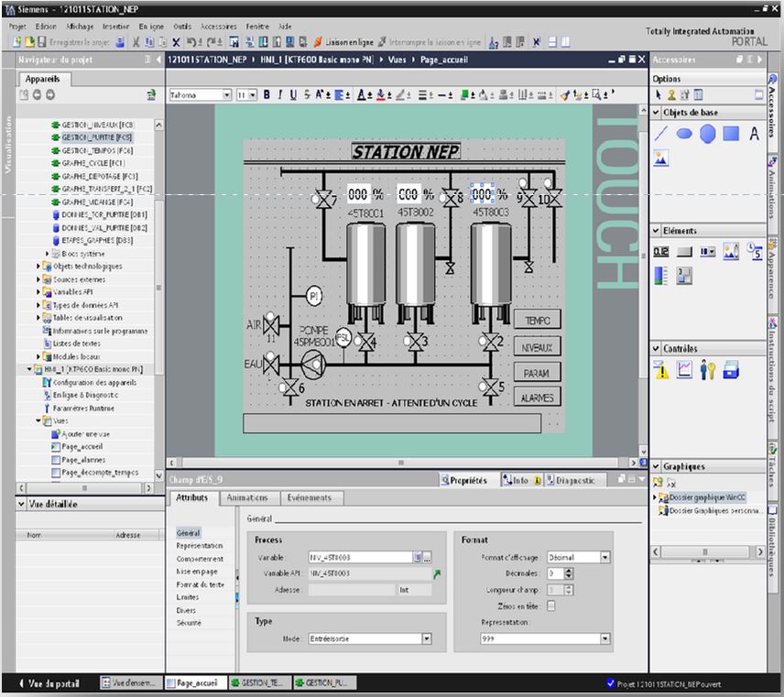Click the PARAM button on HMI screen
The height and width of the screenshot is (697, 784).
coord(538,373)
